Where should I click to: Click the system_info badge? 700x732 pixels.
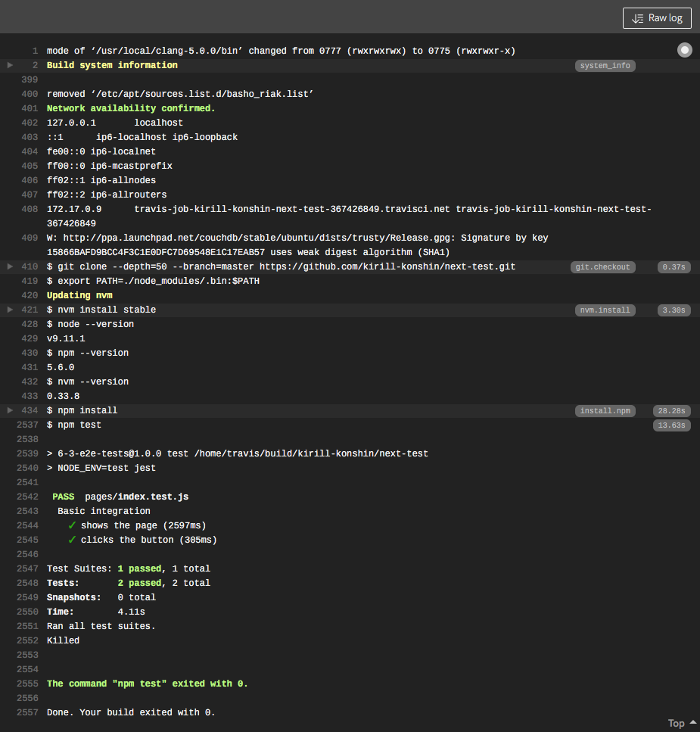tap(605, 66)
